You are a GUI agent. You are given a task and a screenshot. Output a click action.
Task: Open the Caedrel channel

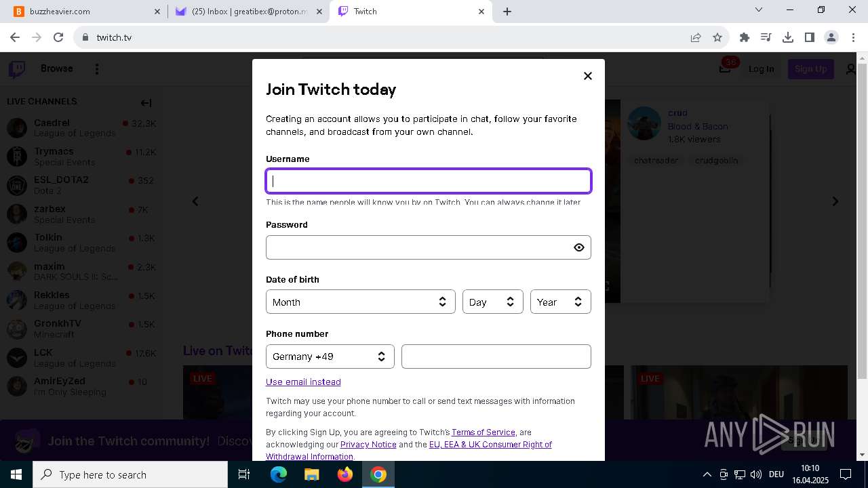[x=81, y=127]
